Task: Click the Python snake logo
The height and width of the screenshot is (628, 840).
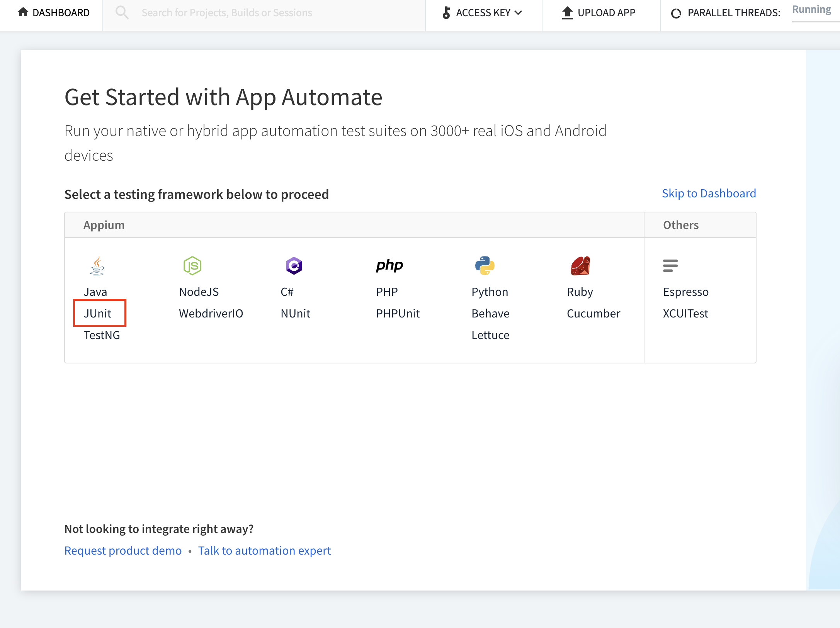Action: (485, 266)
